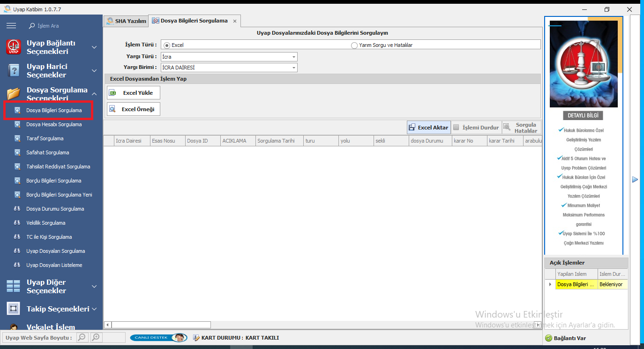
Task: Click the Esas Nosu column header
Action: click(x=167, y=141)
